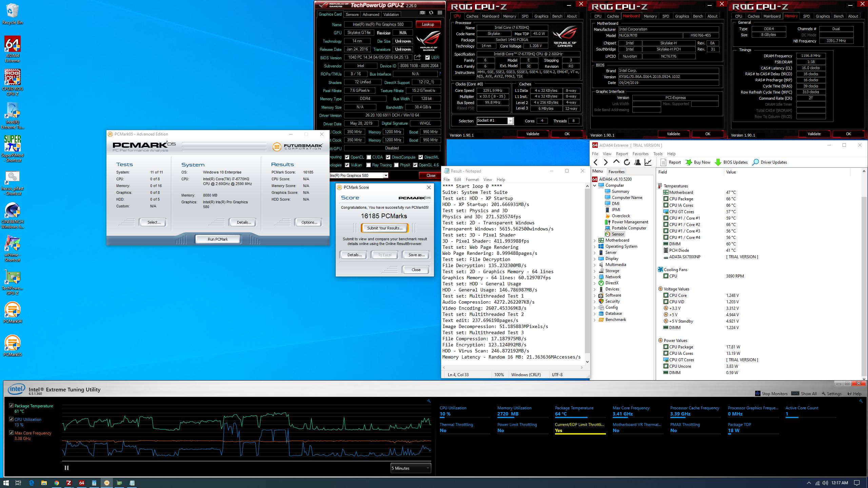Viewport: 868px width, 488px height.
Task: Toggle PhysX checkbox in GPU-Z
Action: [396, 165]
